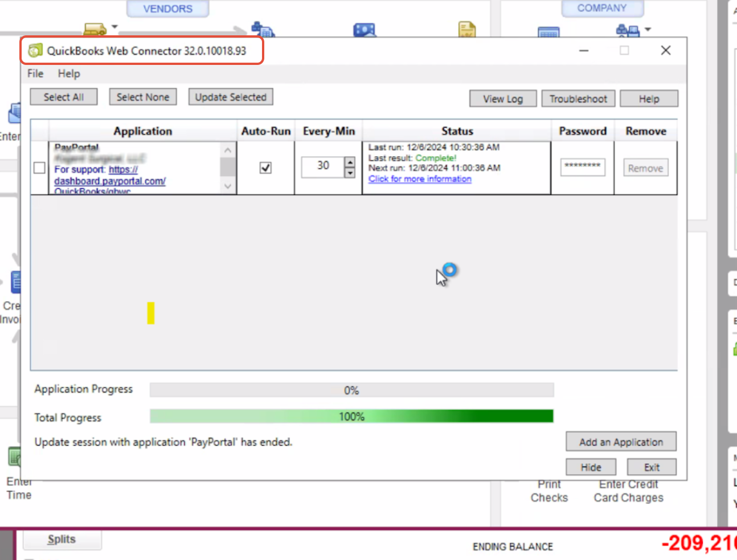The image size is (737, 560).
Task: Click Print Checks in QuickBooks home
Action: click(549, 491)
